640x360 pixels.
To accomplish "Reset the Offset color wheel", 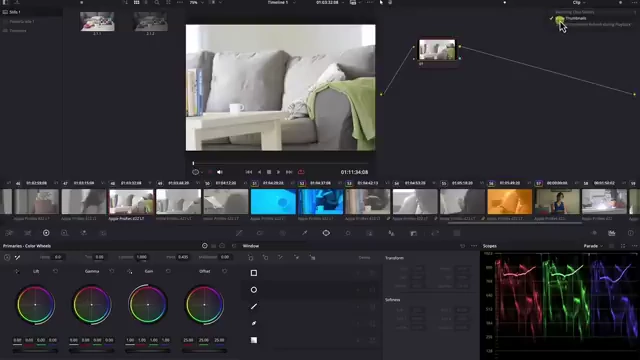I will click(224, 271).
